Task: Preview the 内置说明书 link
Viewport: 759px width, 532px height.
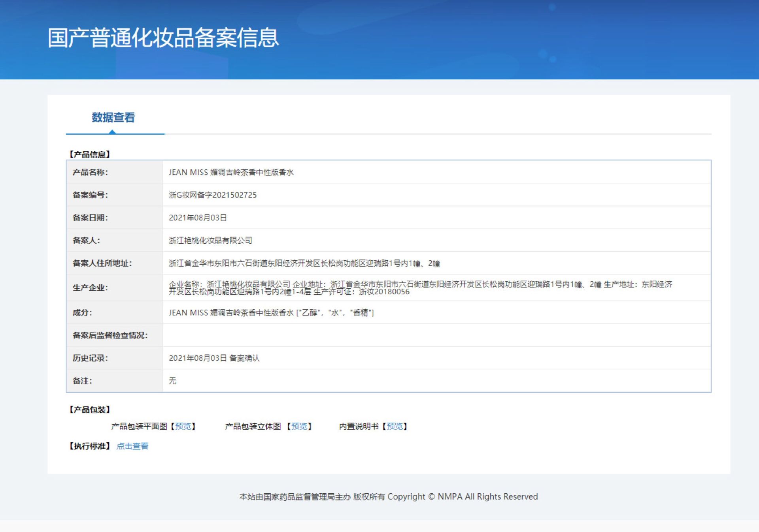Action: [x=395, y=426]
